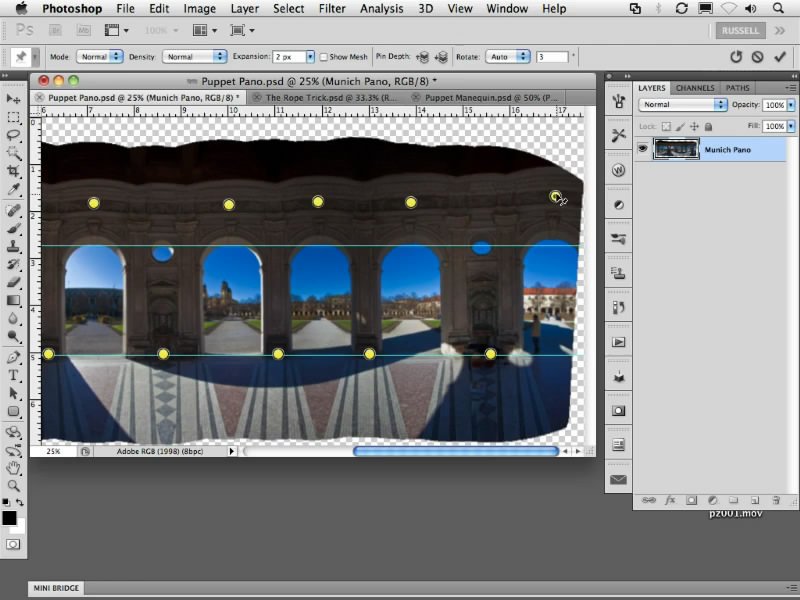Open the Density dropdown
800x600 pixels.
coord(195,57)
